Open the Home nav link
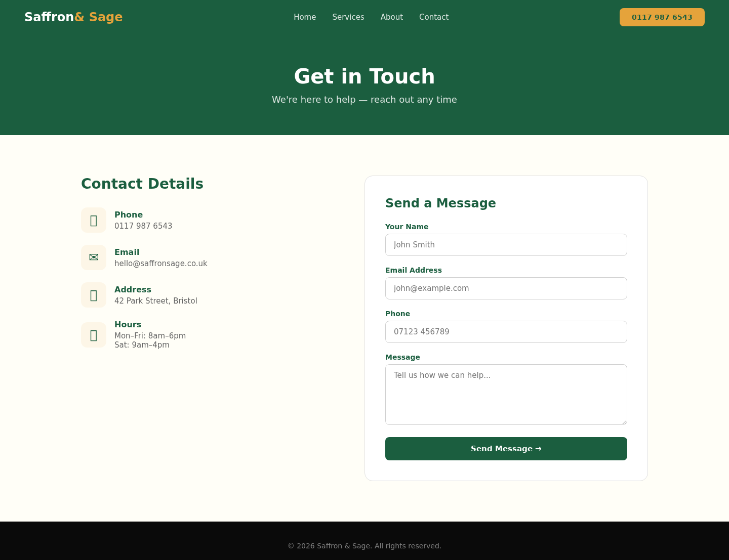 point(305,17)
